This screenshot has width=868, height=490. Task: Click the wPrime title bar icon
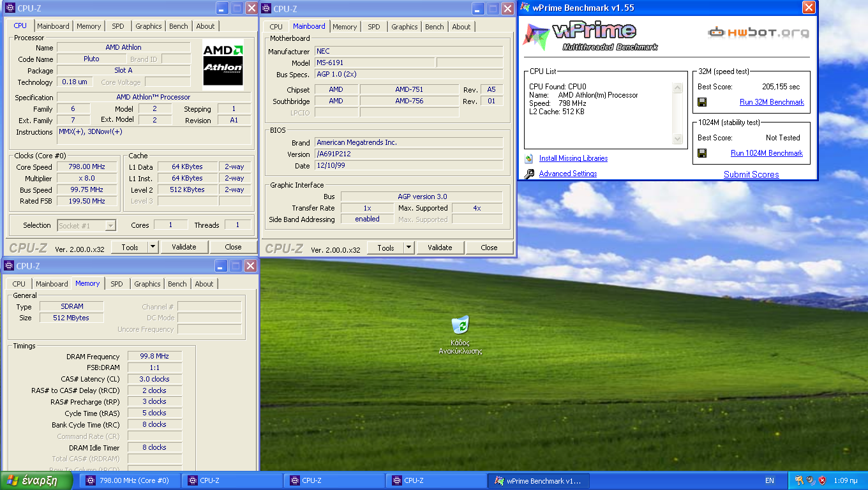click(x=525, y=8)
